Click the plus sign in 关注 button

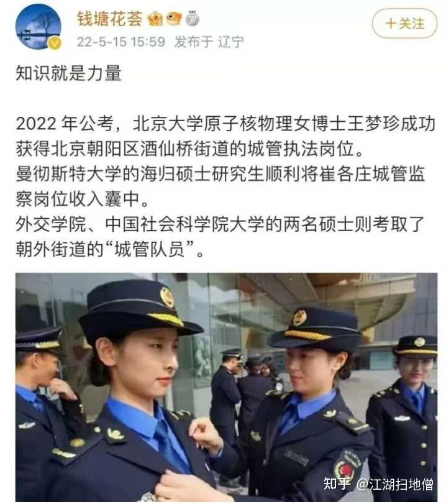click(391, 24)
